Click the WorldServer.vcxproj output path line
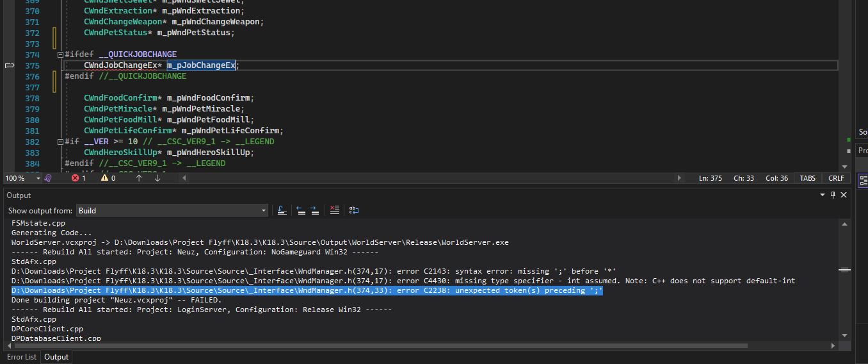 pyautogui.click(x=260, y=242)
